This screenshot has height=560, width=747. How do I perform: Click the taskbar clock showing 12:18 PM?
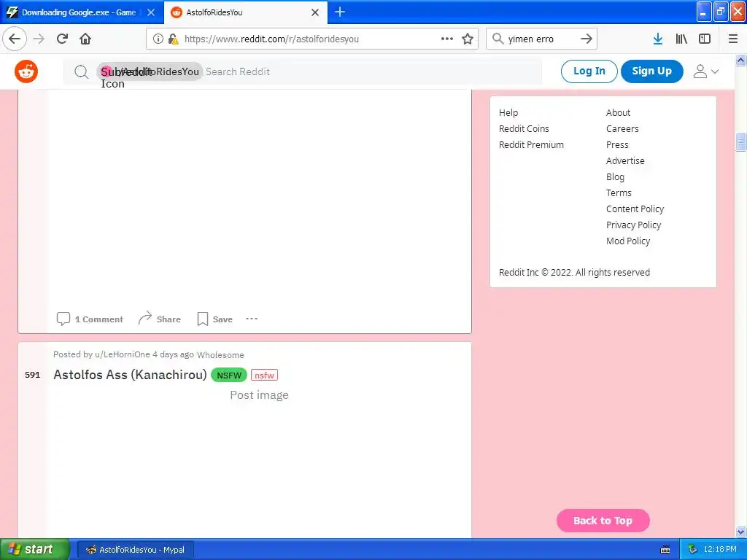point(720,550)
